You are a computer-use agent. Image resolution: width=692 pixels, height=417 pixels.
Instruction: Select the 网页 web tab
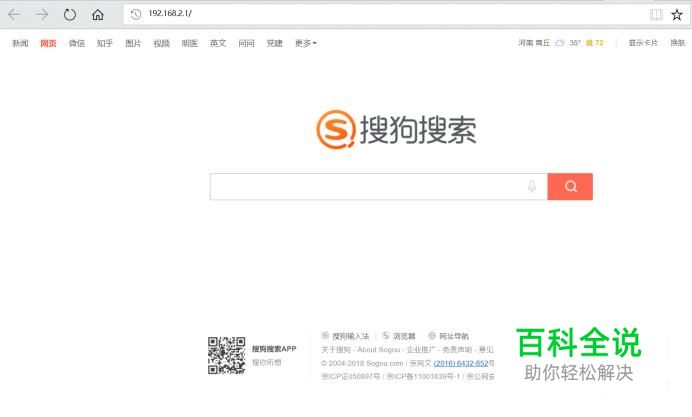tap(49, 43)
